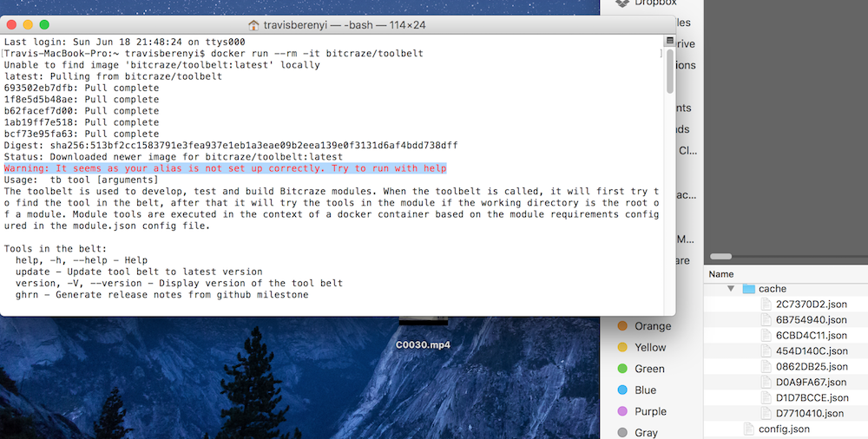Select file 6CBD4C11.json

[811, 335]
